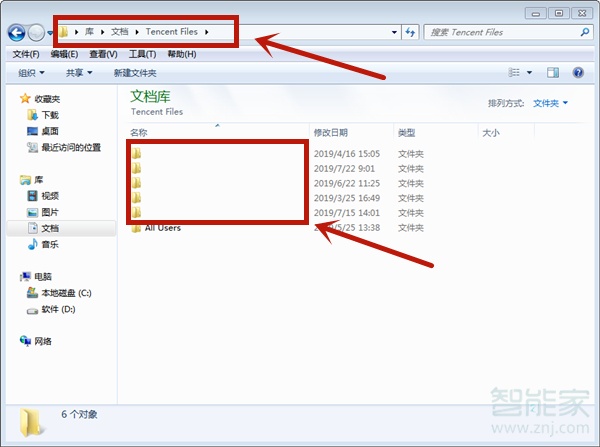Click the Back navigation arrow
The image size is (600, 447).
click(16, 33)
